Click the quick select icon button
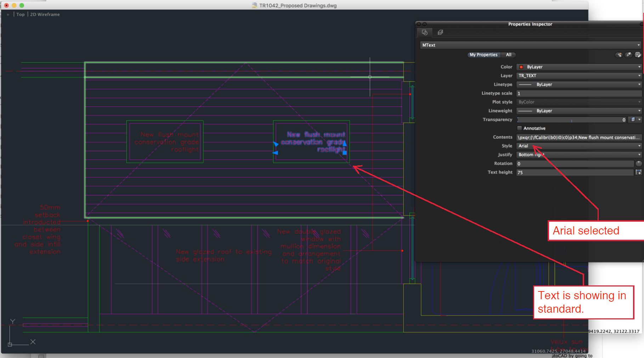 click(x=619, y=55)
